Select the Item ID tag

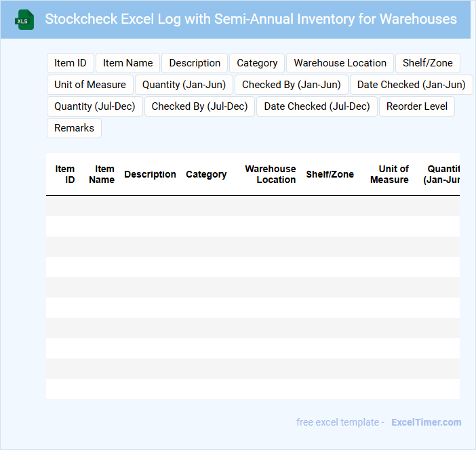tap(71, 63)
